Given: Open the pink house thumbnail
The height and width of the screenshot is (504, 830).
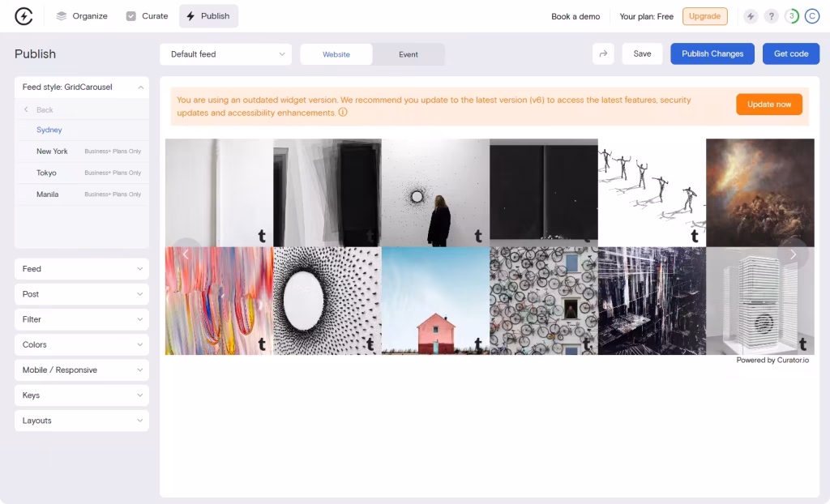Looking at the screenshot, I should [435, 301].
